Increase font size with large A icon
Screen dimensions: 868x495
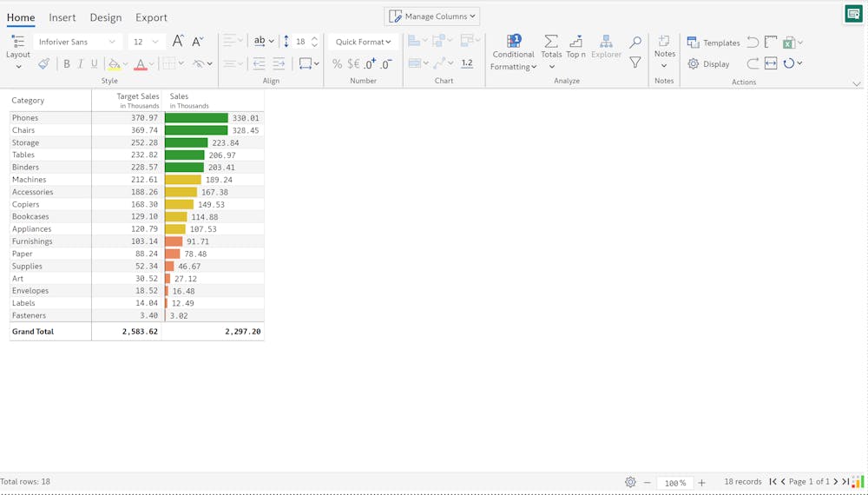coord(178,41)
